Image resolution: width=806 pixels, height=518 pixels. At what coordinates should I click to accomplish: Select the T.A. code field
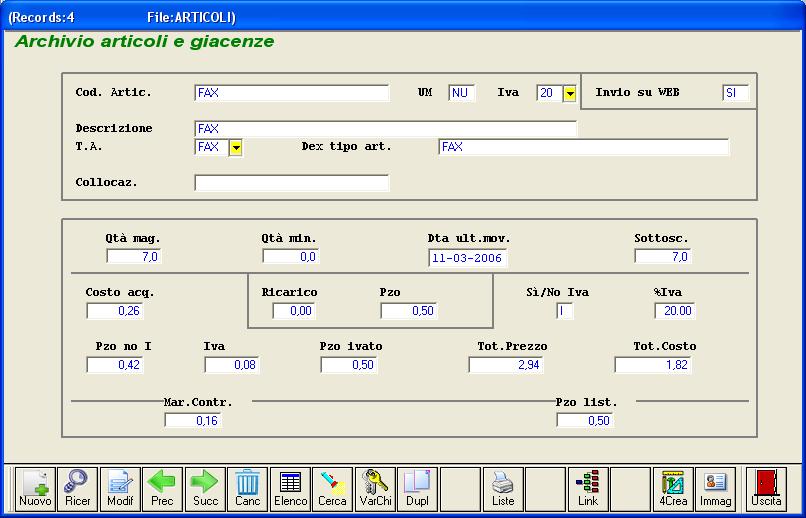coord(211,147)
